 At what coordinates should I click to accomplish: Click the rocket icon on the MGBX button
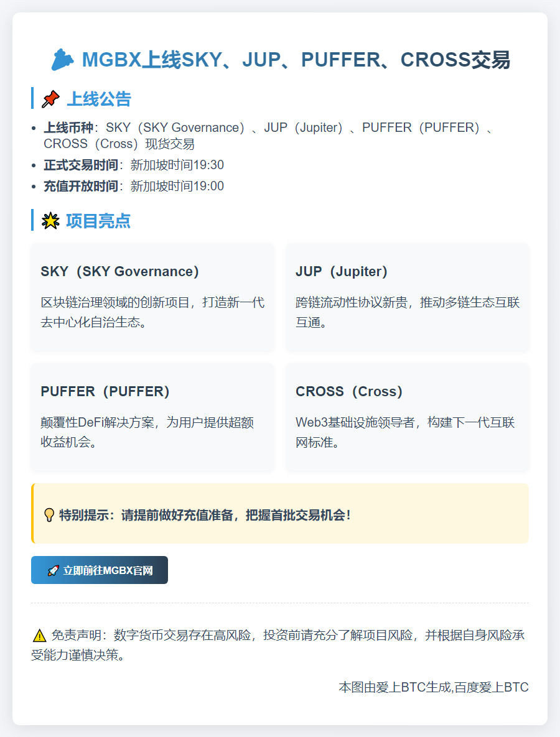pyautogui.click(x=53, y=570)
